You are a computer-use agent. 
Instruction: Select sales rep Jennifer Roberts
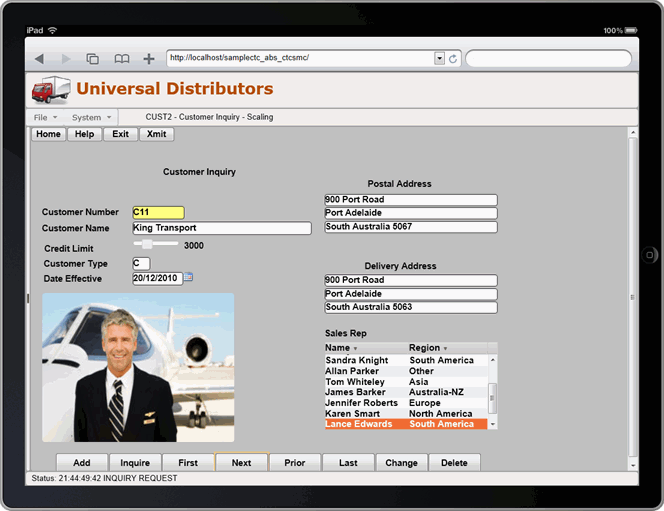406,403
